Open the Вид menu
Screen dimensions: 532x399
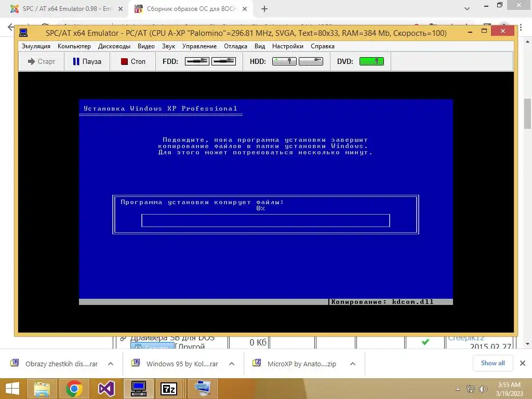(260, 46)
